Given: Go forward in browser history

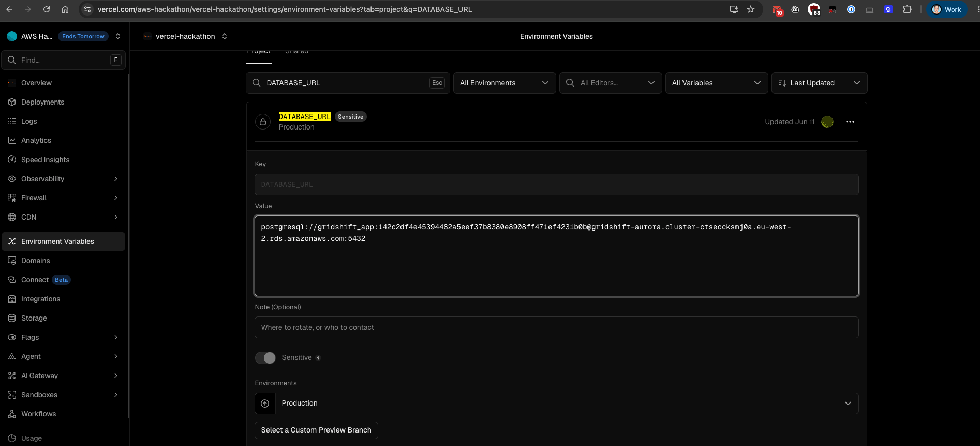Looking at the screenshot, I should [x=28, y=9].
